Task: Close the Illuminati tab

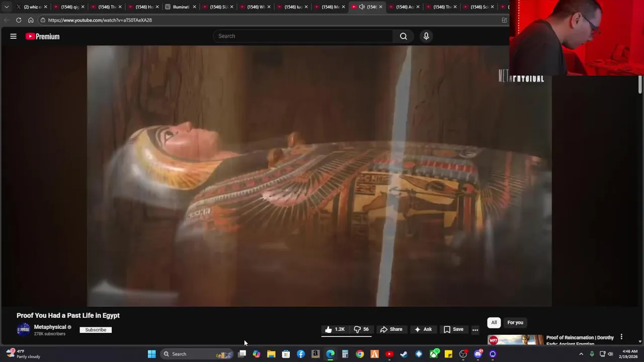Action: (x=194, y=7)
